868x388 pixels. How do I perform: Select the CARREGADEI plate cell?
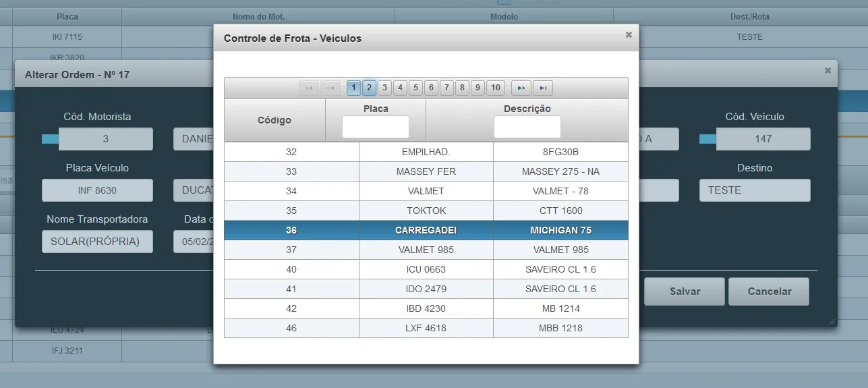pyautogui.click(x=426, y=230)
